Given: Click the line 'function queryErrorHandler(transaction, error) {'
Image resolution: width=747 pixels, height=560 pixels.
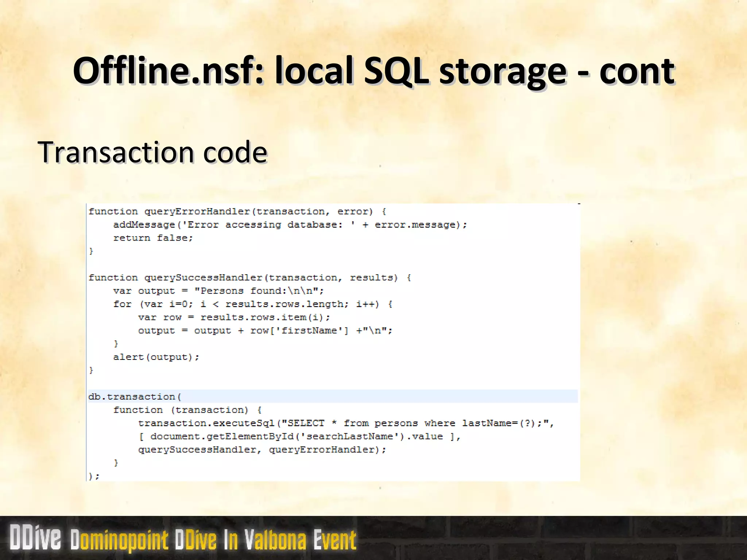Looking at the screenshot, I should pyautogui.click(x=237, y=212).
